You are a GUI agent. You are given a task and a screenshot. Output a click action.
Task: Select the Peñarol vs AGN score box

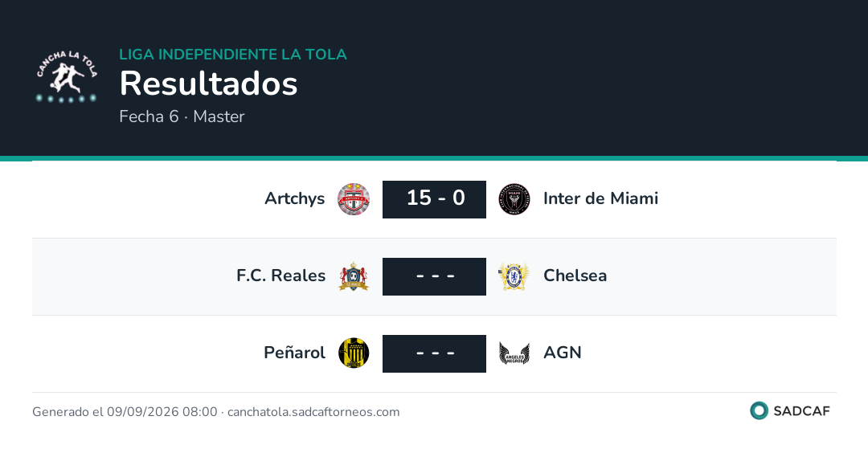435,353
